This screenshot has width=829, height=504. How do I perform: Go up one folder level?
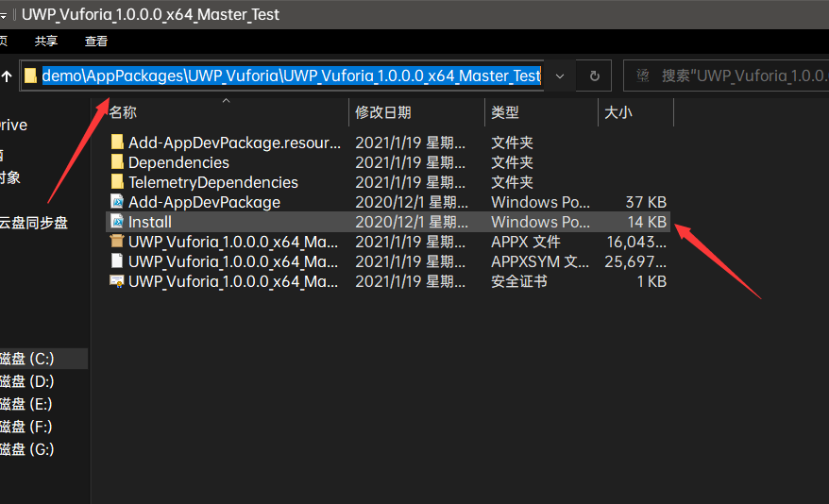click(x=7, y=76)
